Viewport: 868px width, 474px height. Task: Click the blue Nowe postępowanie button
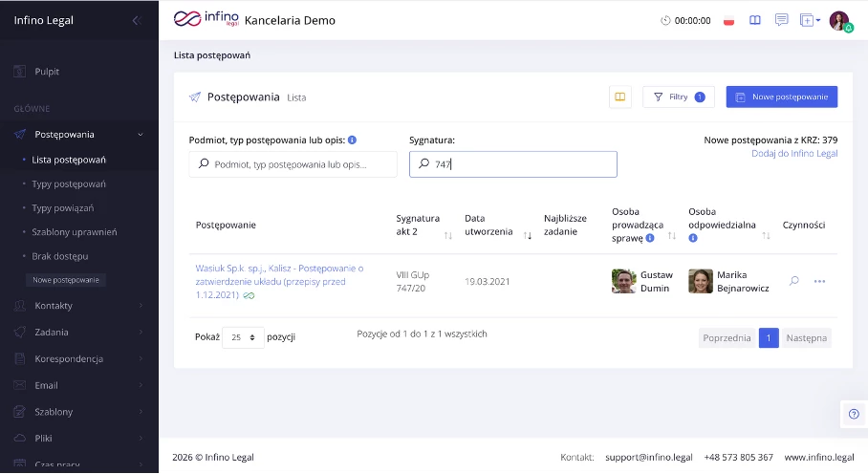781,97
